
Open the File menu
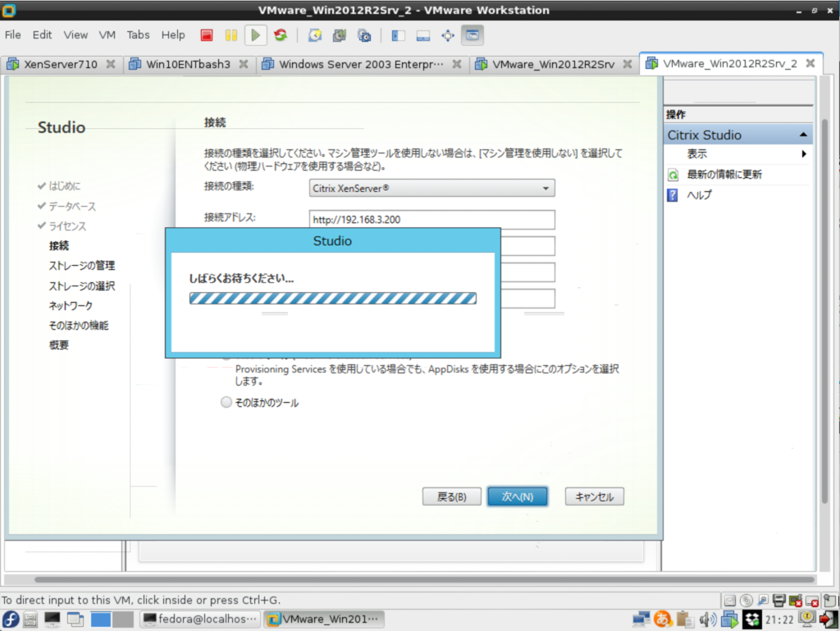coord(13,34)
